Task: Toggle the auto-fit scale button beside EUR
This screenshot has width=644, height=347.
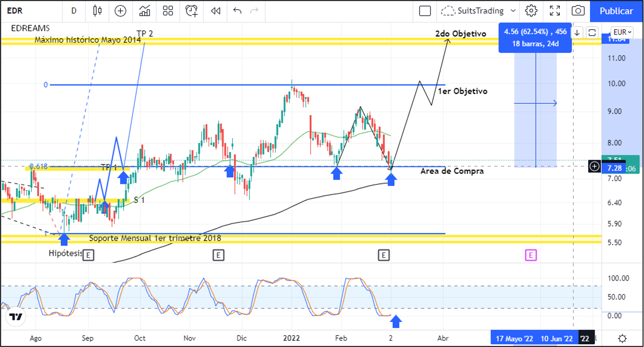Action: click(x=592, y=32)
